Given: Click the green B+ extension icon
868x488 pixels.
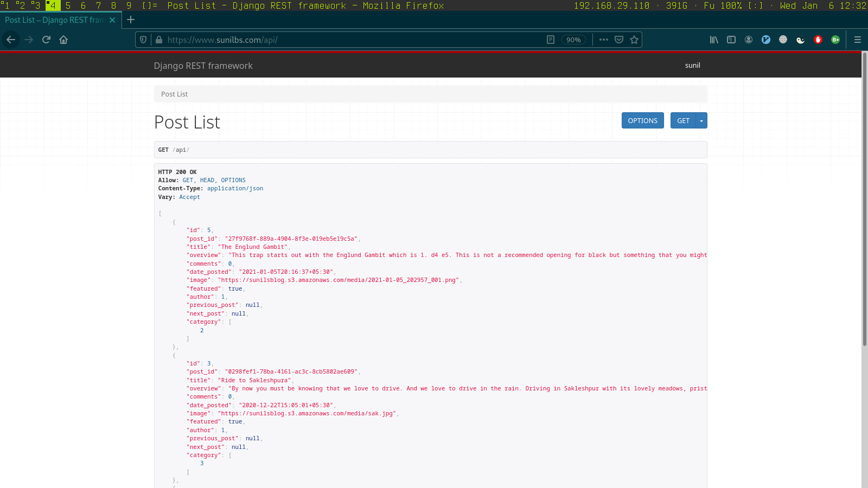Looking at the screenshot, I should (x=835, y=40).
